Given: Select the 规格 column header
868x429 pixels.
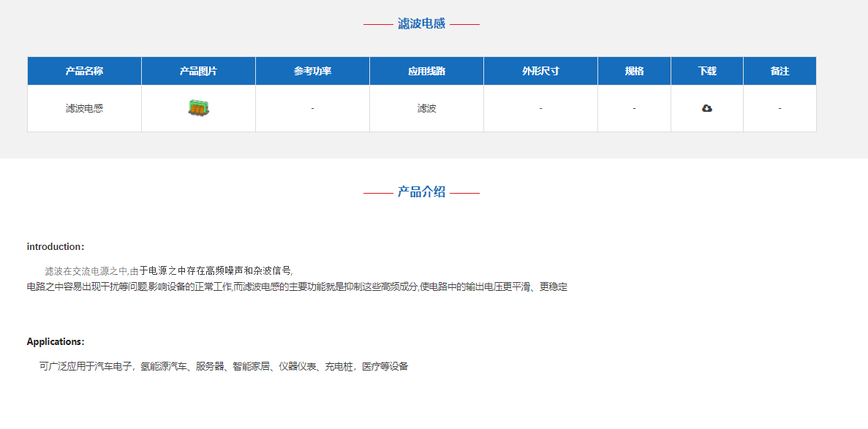Looking at the screenshot, I should [634, 71].
